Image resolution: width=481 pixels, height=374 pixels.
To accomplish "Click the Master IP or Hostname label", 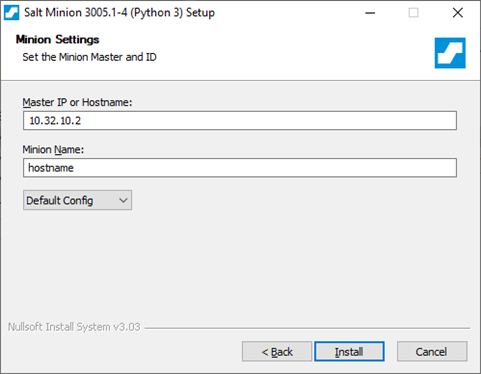I will (77, 102).
